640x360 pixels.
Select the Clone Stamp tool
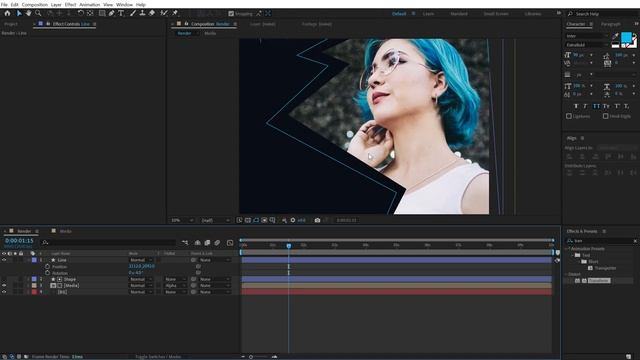142,13
